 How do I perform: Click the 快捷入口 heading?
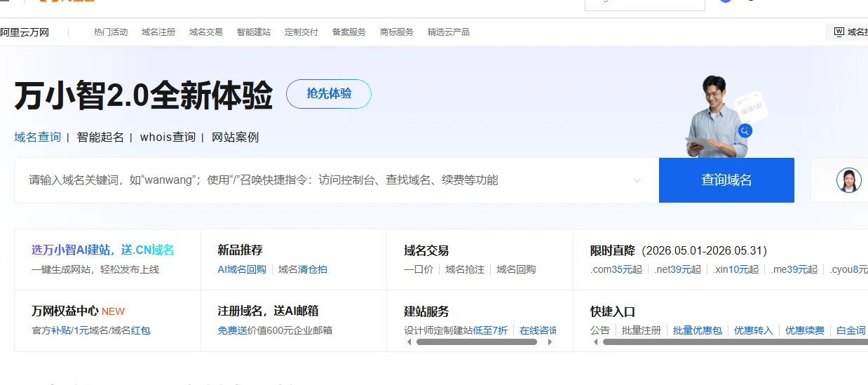[613, 311]
